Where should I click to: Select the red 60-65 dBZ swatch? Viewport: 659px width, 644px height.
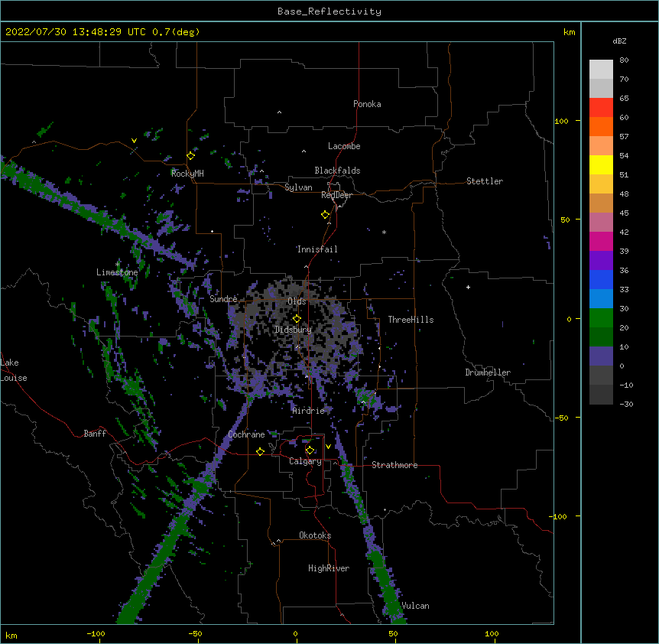click(601, 108)
